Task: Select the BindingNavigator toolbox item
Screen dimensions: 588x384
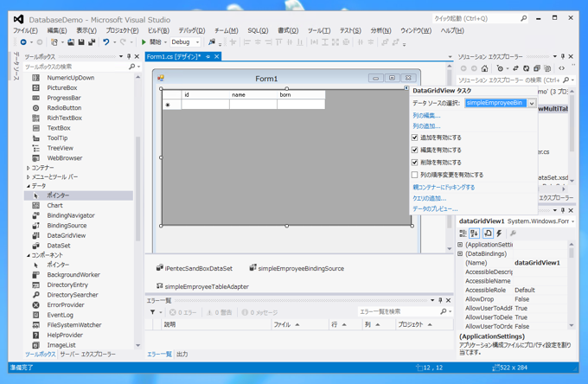Action: point(71,215)
